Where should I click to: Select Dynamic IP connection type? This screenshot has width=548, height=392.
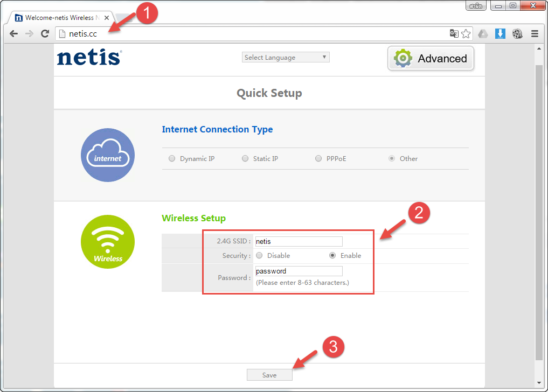pyautogui.click(x=171, y=159)
